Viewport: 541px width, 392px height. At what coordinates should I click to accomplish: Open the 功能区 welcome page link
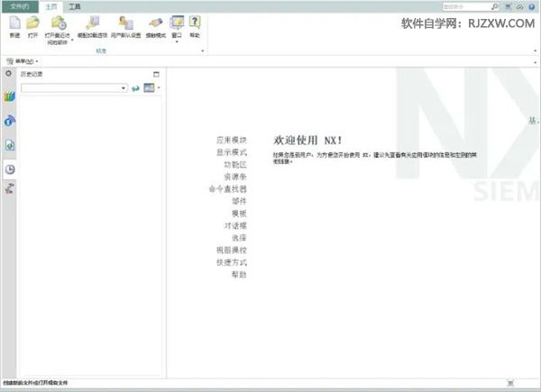(x=235, y=164)
